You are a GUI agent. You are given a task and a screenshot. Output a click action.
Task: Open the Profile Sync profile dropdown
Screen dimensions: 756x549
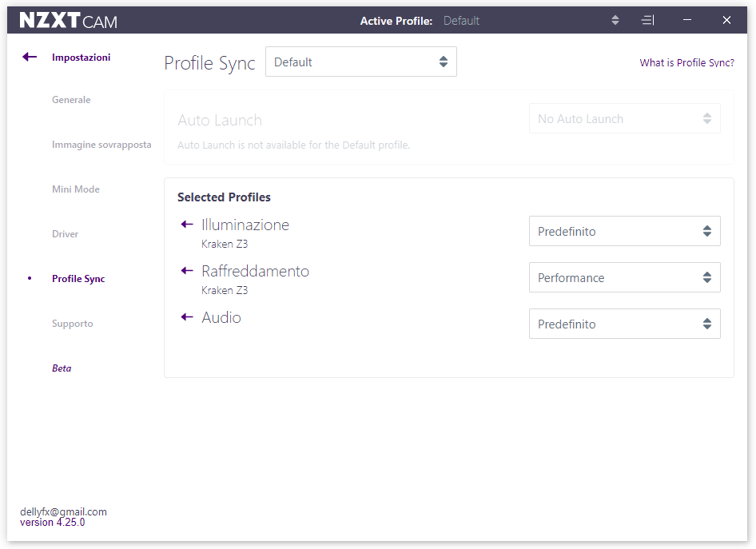point(361,62)
